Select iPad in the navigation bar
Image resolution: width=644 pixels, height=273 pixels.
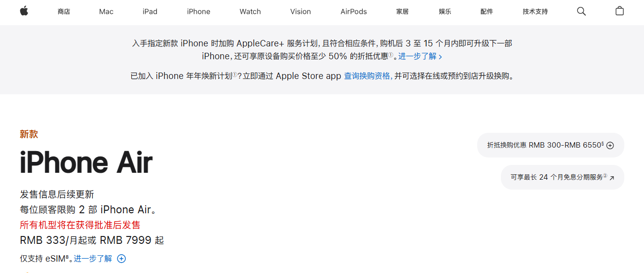pos(150,11)
